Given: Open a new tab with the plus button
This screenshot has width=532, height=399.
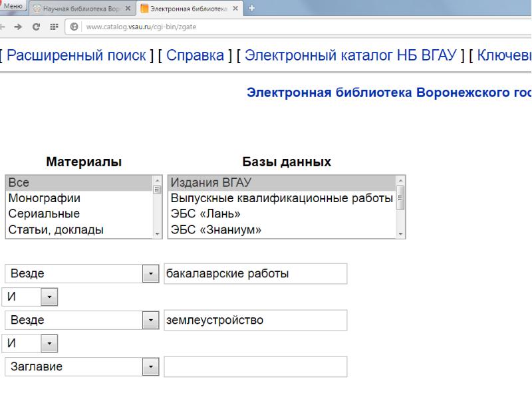Looking at the screenshot, I should pyautogui.click(x=252, y=8).
